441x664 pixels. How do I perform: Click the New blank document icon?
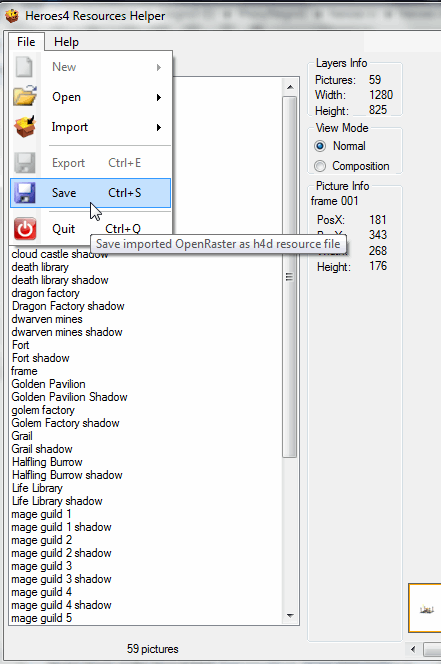[24, 67]
